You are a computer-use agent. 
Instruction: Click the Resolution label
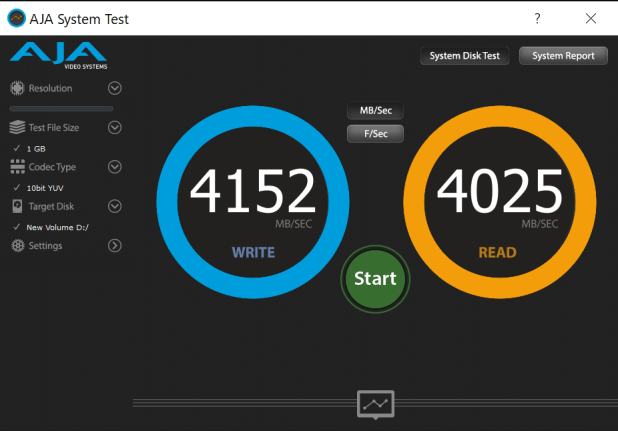pos(50,88)
